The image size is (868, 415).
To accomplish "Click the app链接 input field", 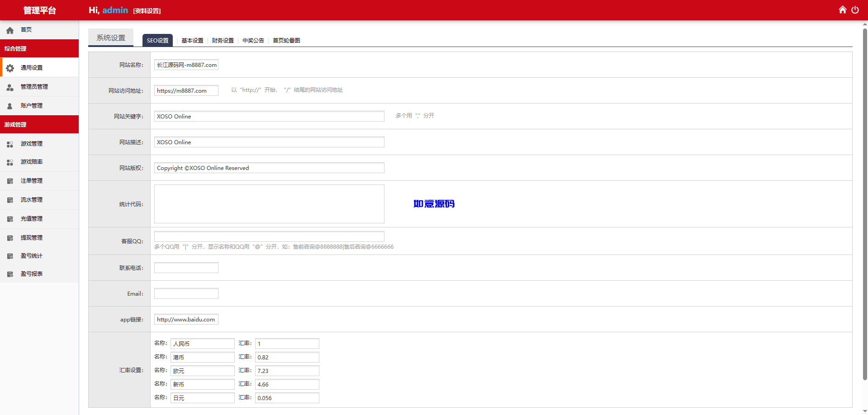I will pyautogui.click(x=186, y=319).
